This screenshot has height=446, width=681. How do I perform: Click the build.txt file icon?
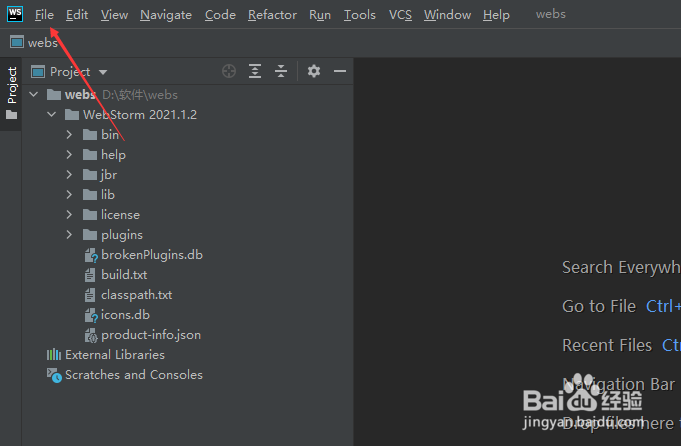(x=90, y=275)
